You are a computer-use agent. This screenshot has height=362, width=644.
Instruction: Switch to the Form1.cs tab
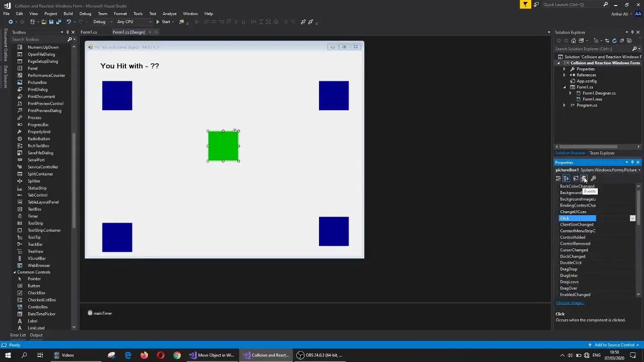[89, 32]
